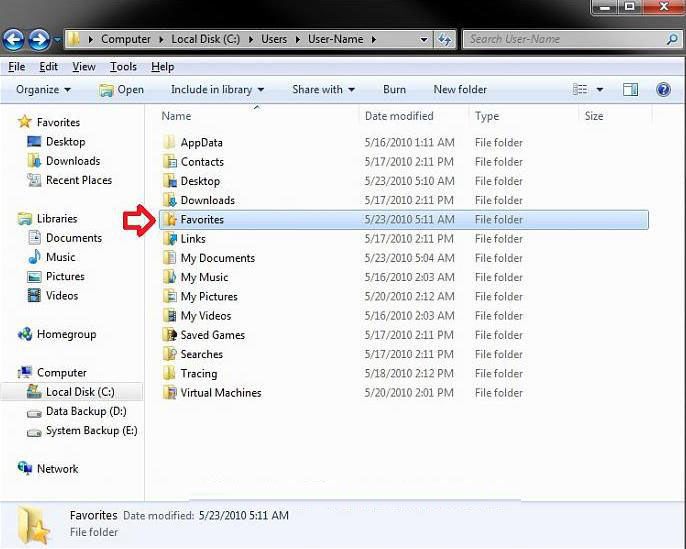Go forward with the Forward arrow button
Image resolution: width=686 pixels, height=549 pixels.
[x=39, y=40]
